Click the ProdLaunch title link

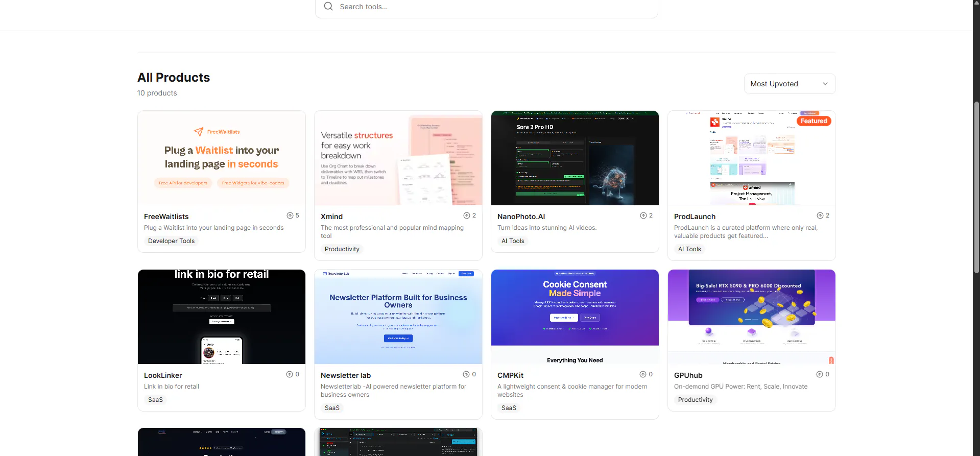tap(695, 217)
